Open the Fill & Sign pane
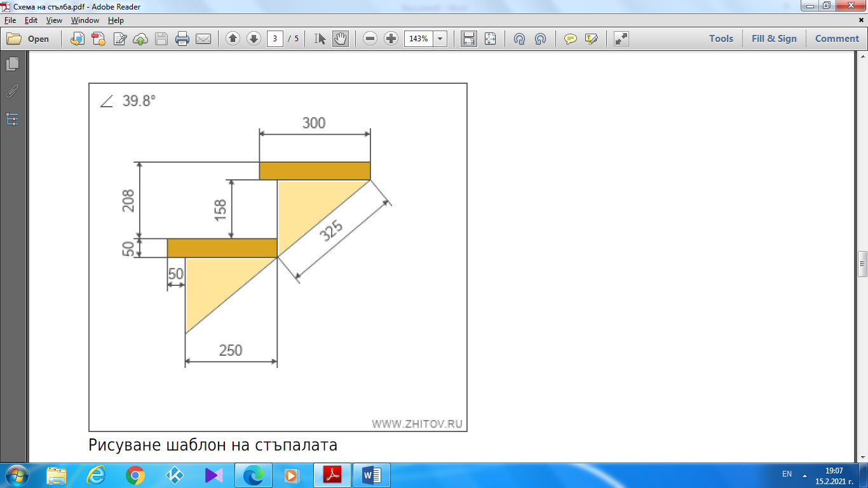868x488 pixels. [x=773, y=39]
